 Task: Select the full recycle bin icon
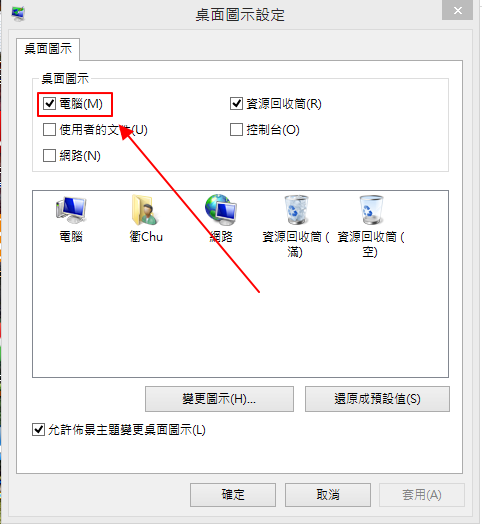point(296,210)
